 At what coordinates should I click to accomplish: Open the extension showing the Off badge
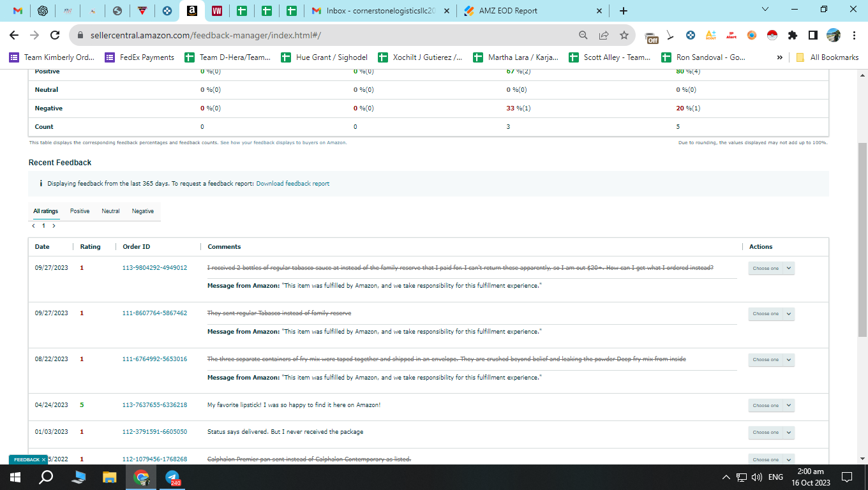651,36
